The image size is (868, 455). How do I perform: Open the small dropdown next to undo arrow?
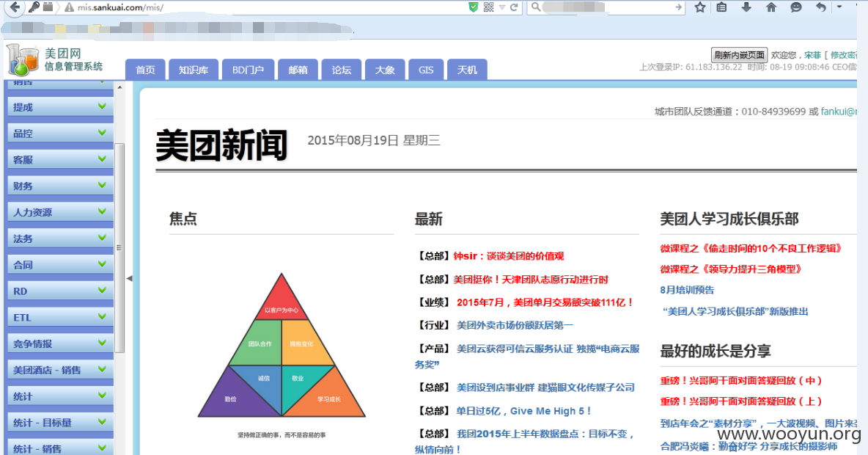pyautogui.click(x=839, y=7)
